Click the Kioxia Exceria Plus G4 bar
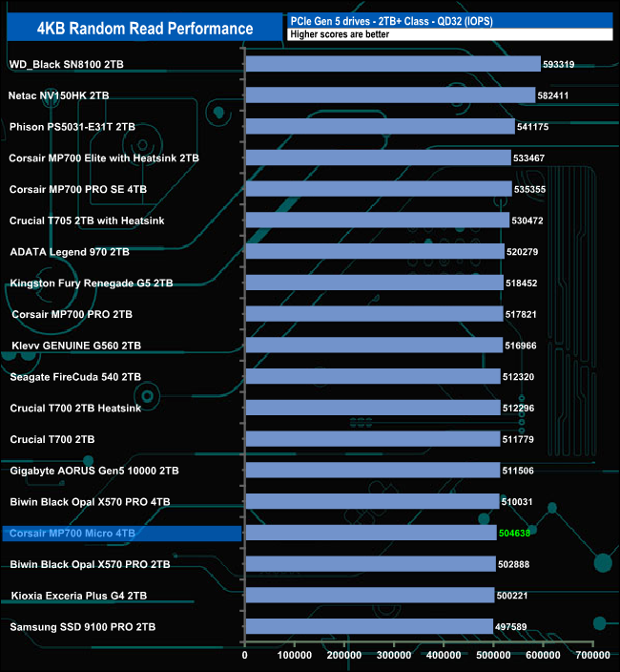This screenshot has width=620, height=672. click(x=370, y=595)
